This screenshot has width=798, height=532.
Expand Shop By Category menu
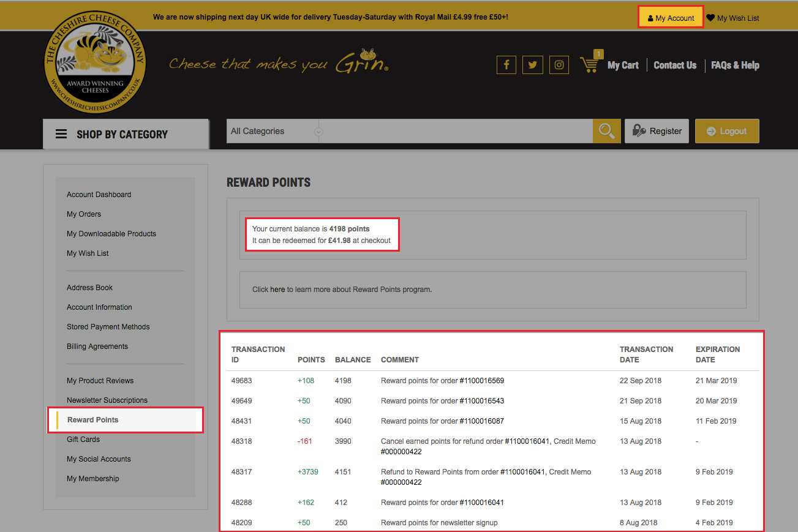[126, 134]
